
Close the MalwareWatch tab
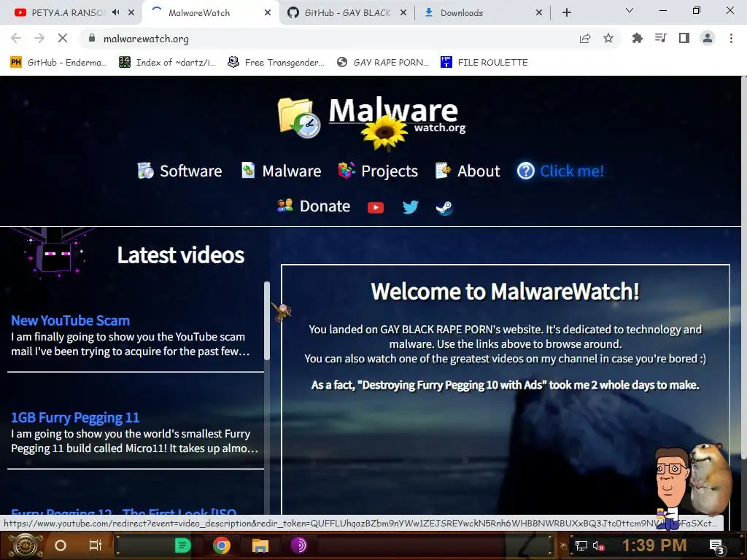[x=268, y=13]
